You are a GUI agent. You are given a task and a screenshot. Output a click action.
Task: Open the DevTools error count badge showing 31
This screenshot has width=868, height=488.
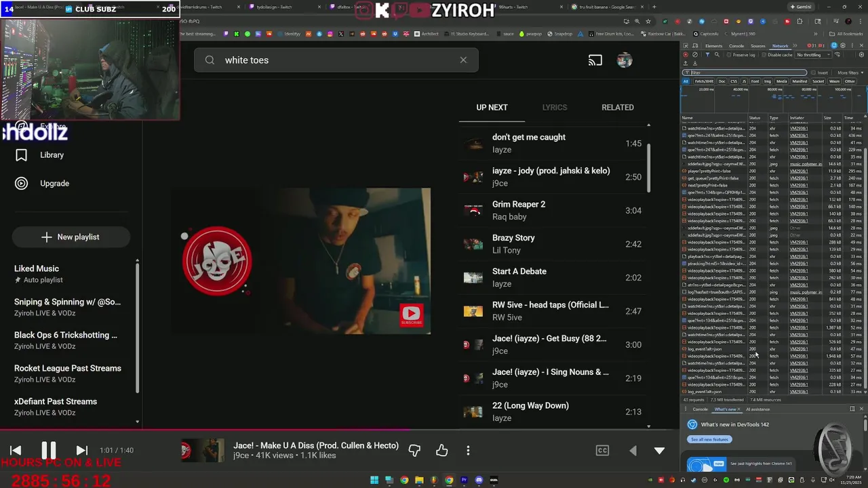(x=812, y=45)
